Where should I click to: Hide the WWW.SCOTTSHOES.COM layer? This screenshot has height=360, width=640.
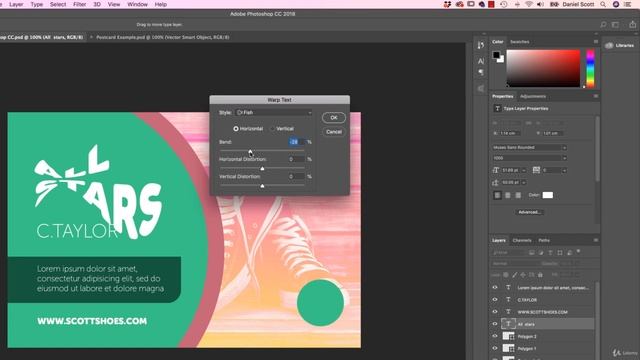pos(495,312)
